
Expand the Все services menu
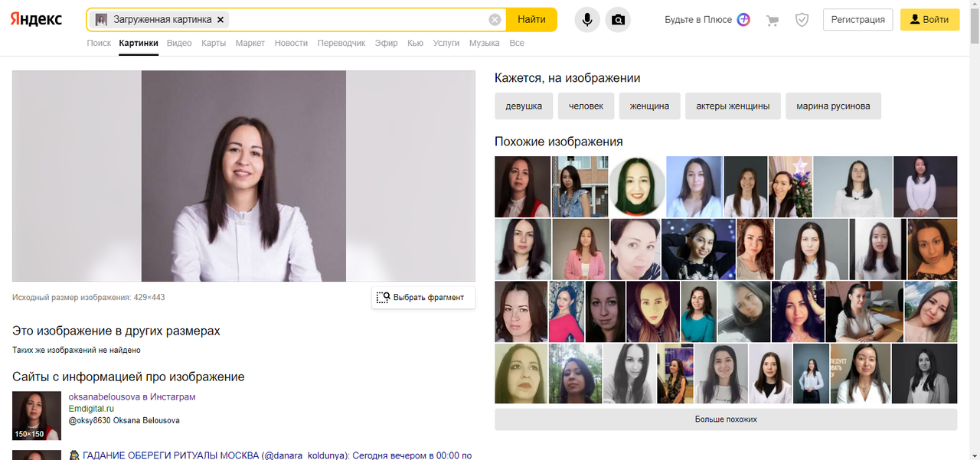click(x=517, y=43)
